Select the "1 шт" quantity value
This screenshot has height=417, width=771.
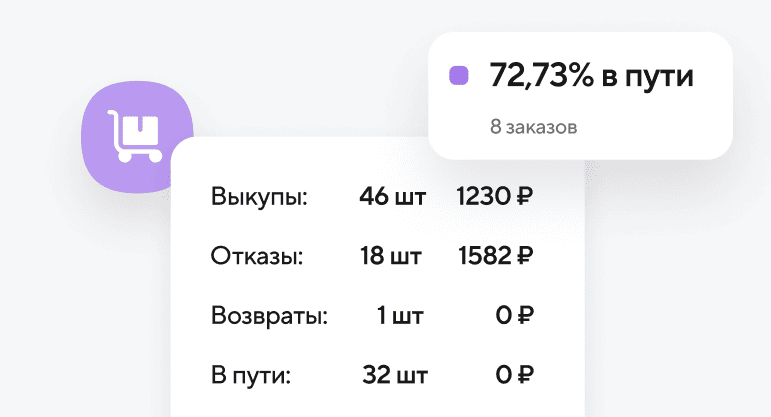[x=400, y=316]
